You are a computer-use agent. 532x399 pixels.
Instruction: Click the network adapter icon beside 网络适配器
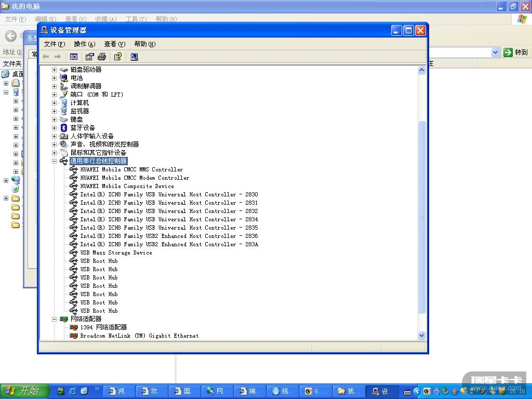[64, 319]
